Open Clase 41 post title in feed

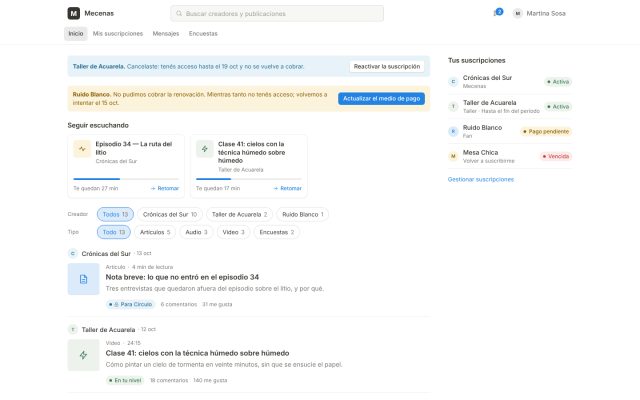197,353
